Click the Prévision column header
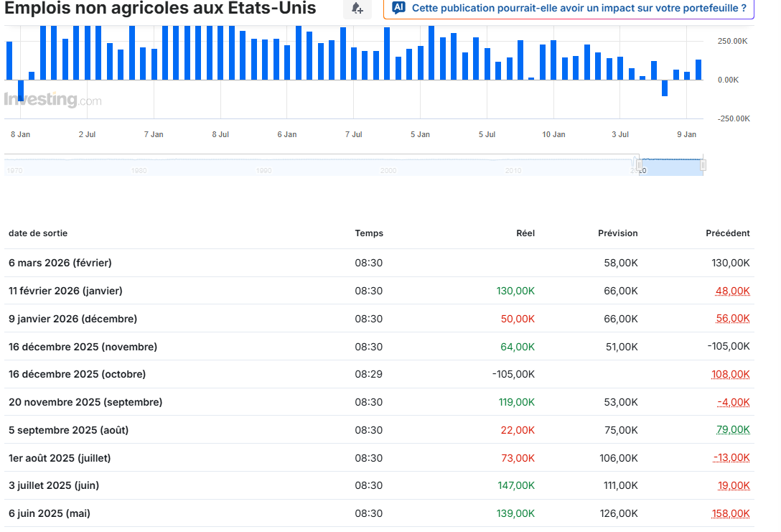This screenshot has height=532, width=781. (617, 233)
